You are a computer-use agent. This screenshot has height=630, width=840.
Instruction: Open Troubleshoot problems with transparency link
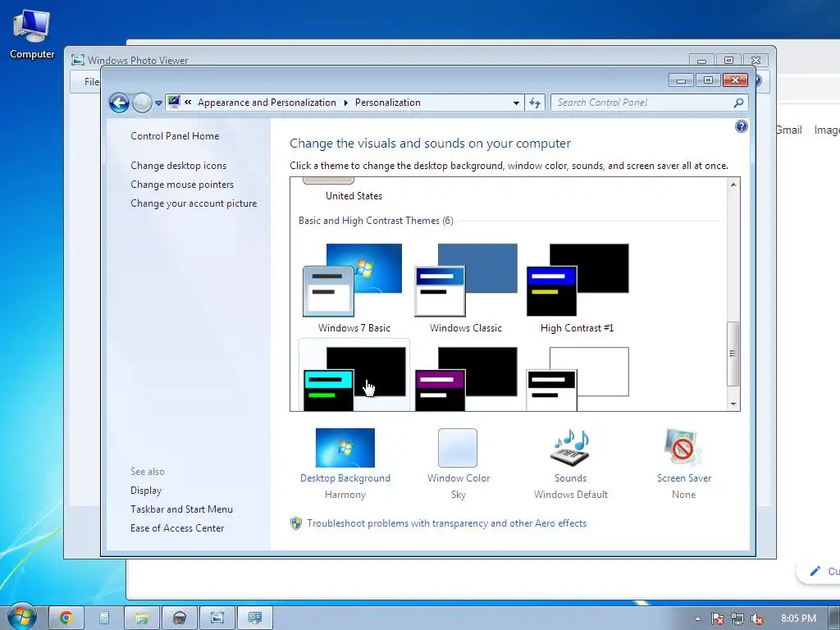click(447, 523)
